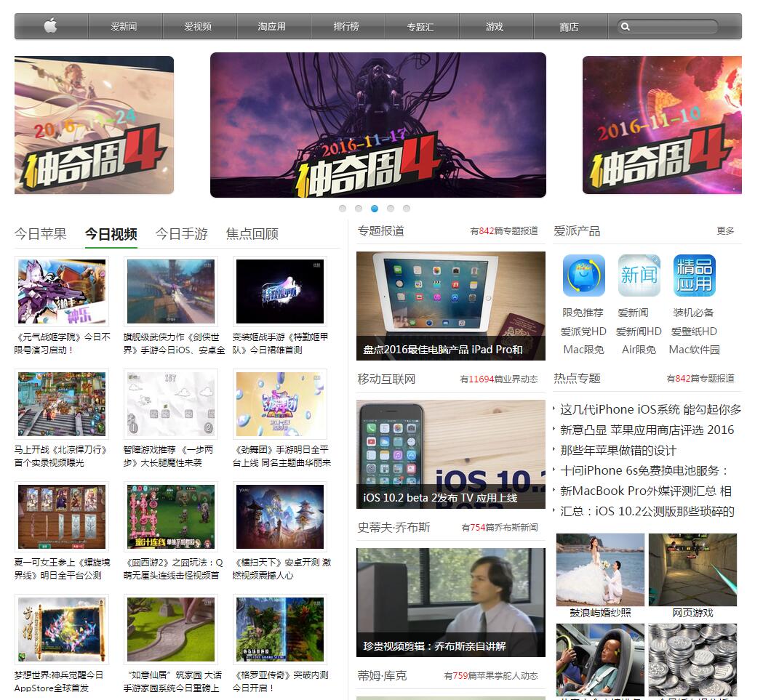Open the 精品应用 app icon
The width and height of the screenshot is (763, 700).
click(695, 275)
